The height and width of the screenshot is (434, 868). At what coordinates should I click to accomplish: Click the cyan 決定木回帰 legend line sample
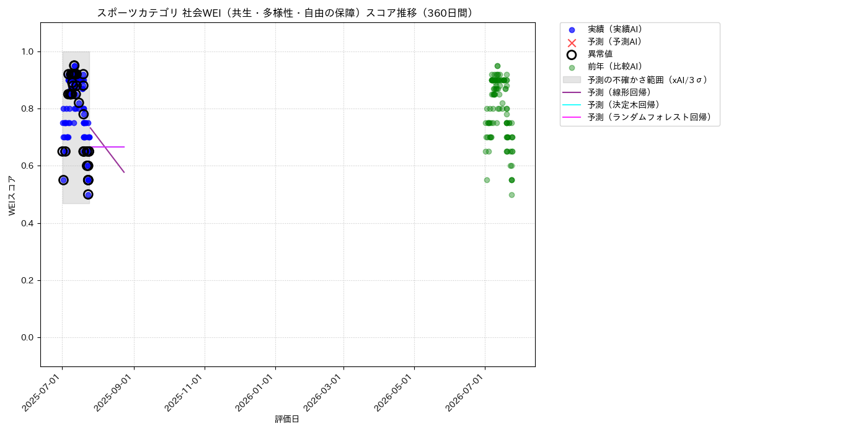[572, 105]
